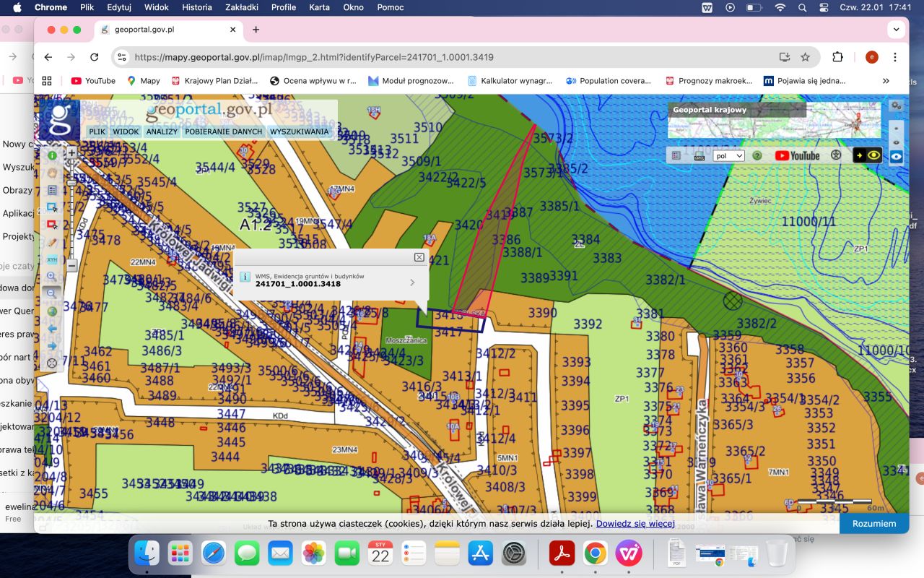Open the POBIERANIE DANYCH menu

point(223,132)
